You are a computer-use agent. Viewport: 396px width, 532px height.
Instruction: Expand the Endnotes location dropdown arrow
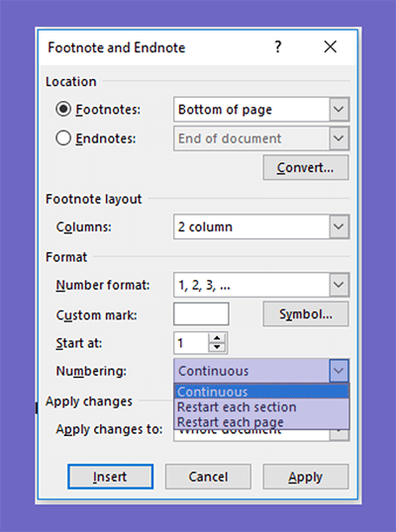pyautogui.click(x=339, y=138)
